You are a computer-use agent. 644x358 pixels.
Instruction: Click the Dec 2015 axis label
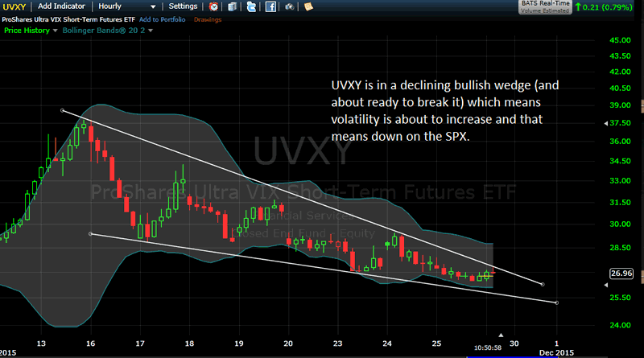pos(556,352)
